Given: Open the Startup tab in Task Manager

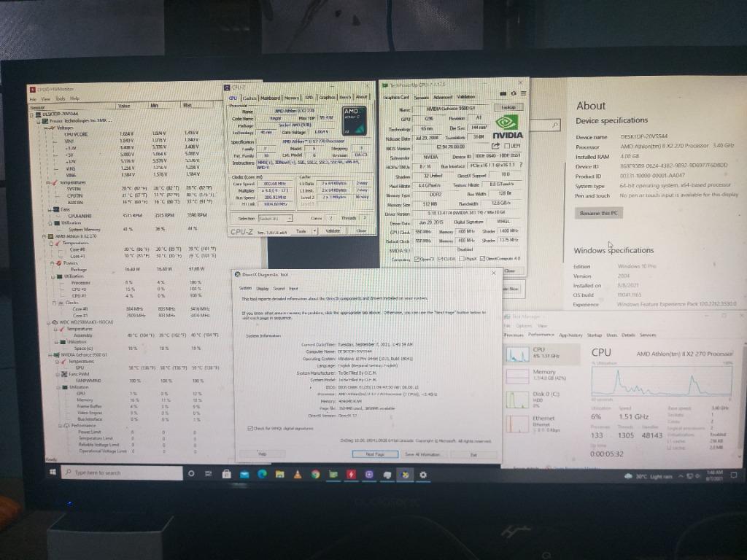Looking at the screenshot, I should 594,335.
